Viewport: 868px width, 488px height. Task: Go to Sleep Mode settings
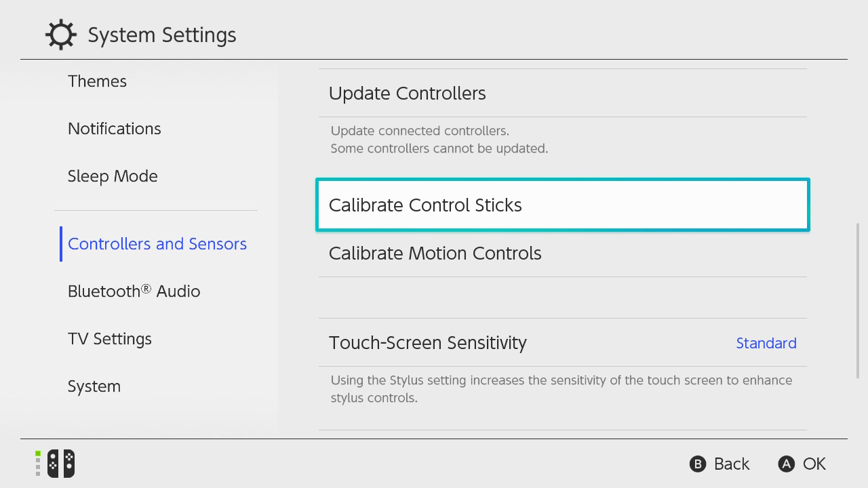(x=113, y=176)
